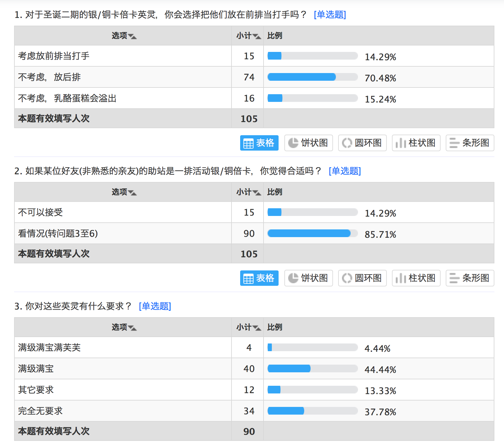Click the 看情况(转问题3至6) option cell
The height and width of the screenshot is (446, 504).
(58, 234)
